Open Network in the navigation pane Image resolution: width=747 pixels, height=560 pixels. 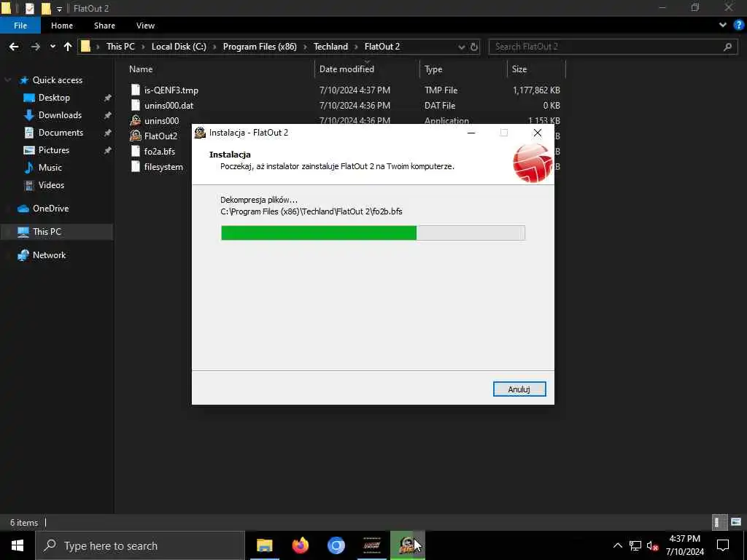(x=49, y=255)
